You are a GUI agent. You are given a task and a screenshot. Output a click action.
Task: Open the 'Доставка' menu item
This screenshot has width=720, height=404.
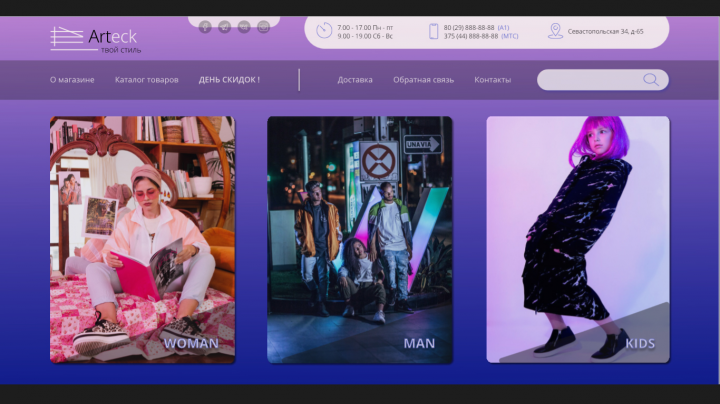pos(355,80)
